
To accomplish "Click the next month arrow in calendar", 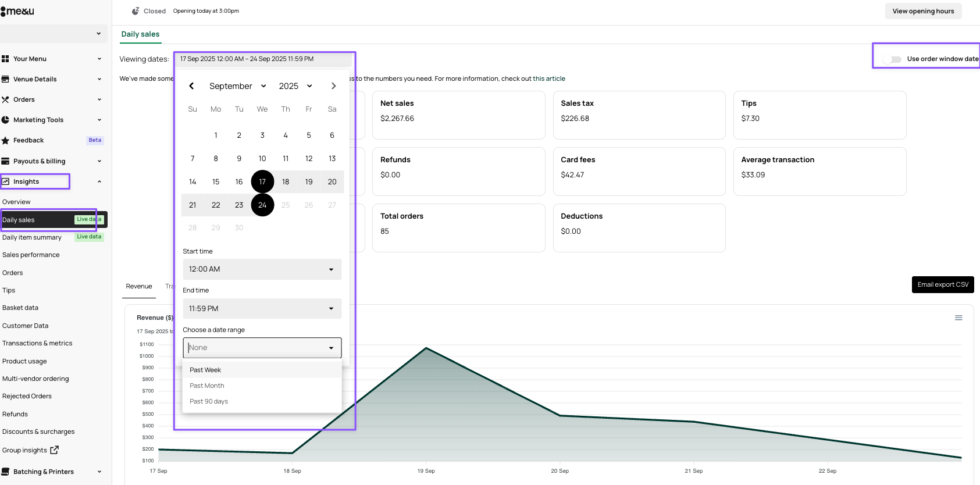I will [x=333, y=86].
